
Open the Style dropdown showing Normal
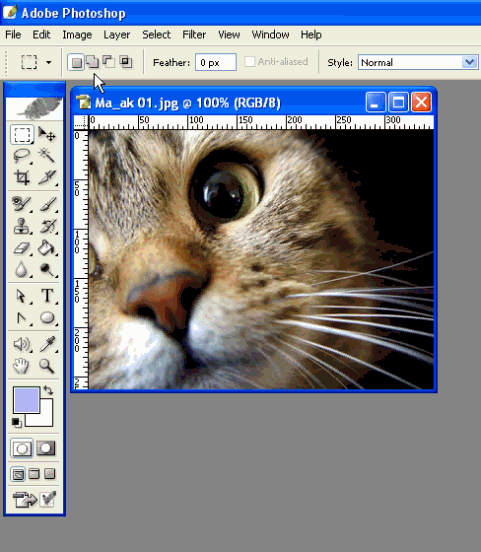click(418, 63)
